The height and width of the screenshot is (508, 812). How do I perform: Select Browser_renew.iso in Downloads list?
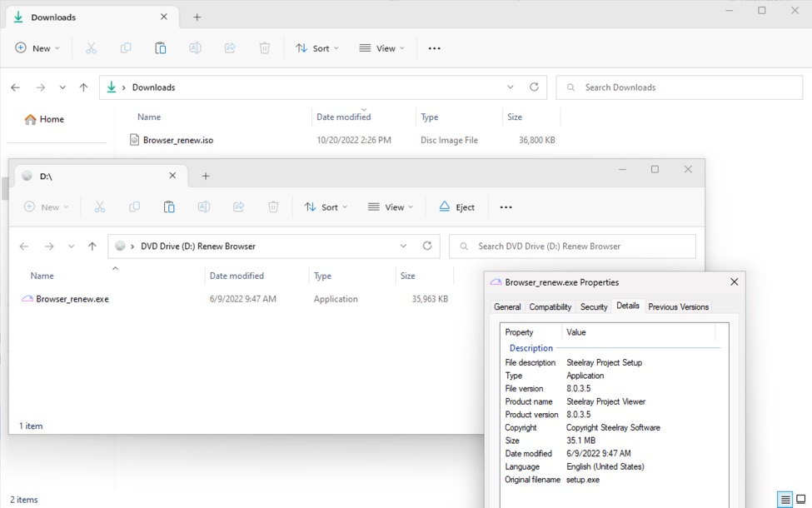[177, 140]
